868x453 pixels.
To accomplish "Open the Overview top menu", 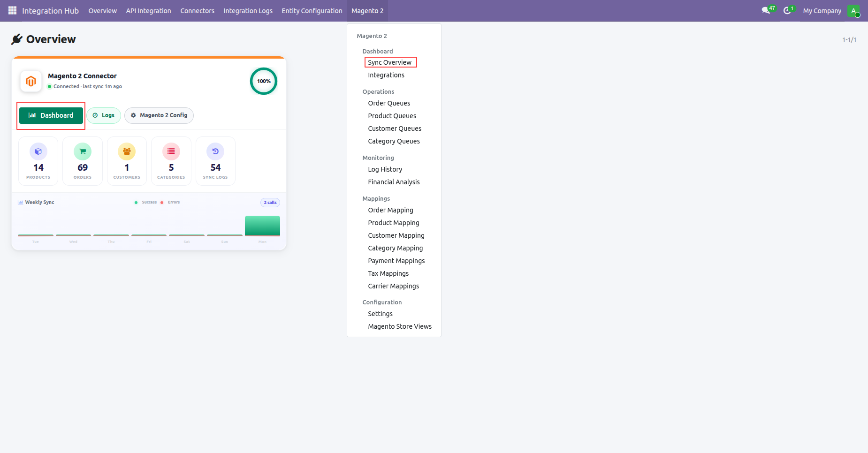I will tap(103, 11).
